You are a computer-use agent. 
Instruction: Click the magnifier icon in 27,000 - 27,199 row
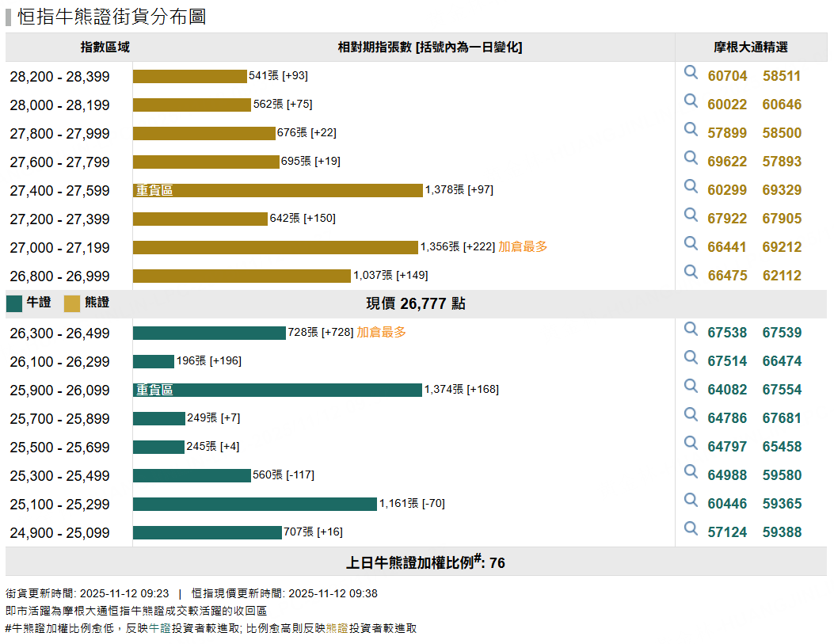click(691, 243)
